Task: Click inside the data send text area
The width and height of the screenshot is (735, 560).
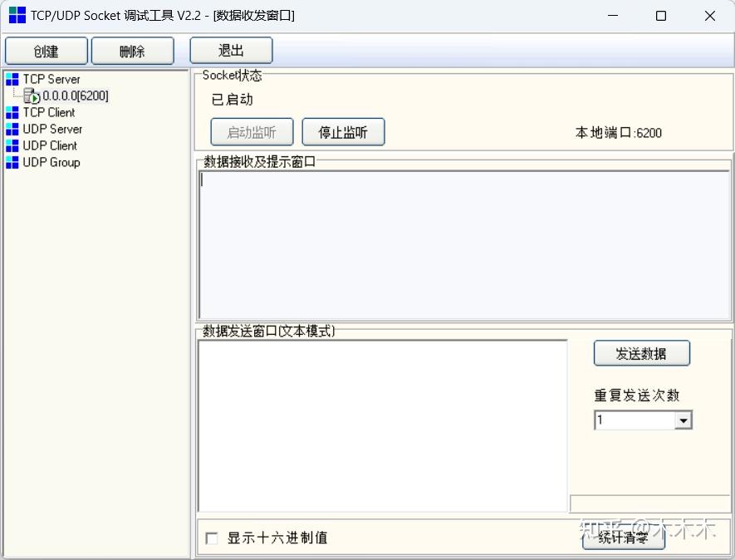Action: pos(382,424)
